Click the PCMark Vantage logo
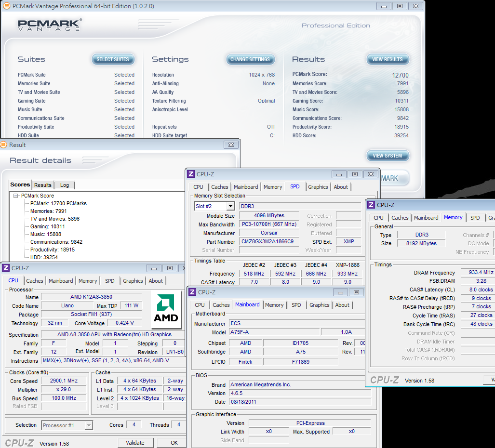 pos(50,25)
